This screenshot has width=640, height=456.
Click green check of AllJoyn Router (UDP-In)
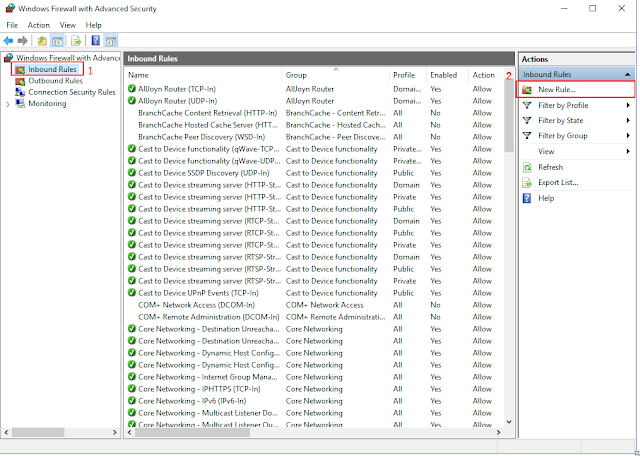(132, 100)
